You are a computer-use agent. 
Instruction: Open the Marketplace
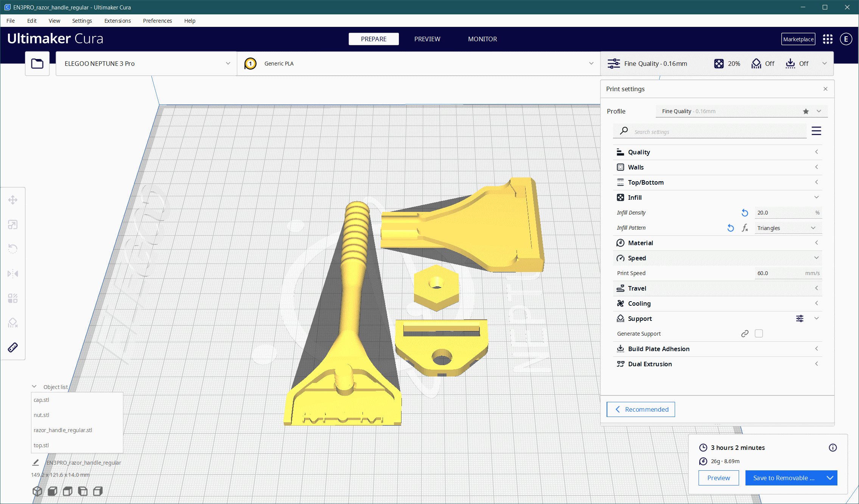tap(798, 39)
